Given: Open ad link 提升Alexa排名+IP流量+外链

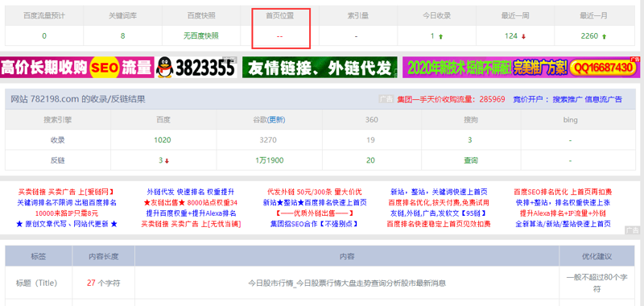Looking at the screenshot, I should pos(563,213).
